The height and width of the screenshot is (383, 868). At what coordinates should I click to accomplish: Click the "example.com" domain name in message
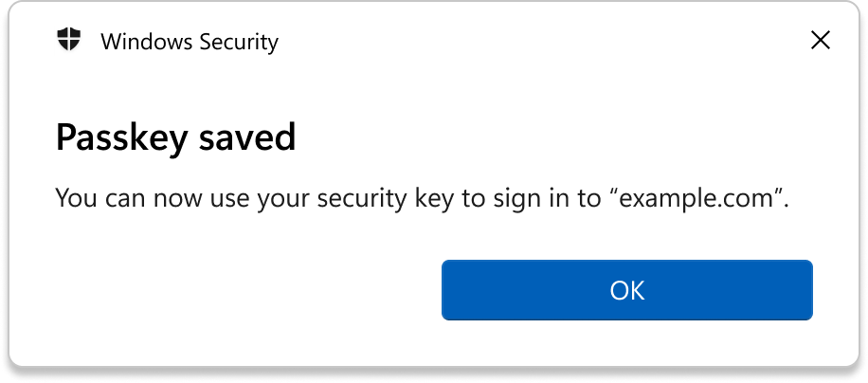click(x=696, y=199)
